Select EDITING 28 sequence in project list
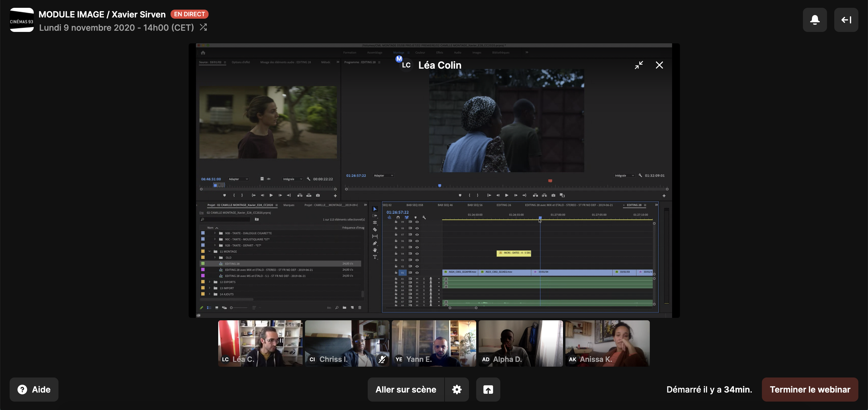This screenshot has height=410, width=868. coord(280,264)
